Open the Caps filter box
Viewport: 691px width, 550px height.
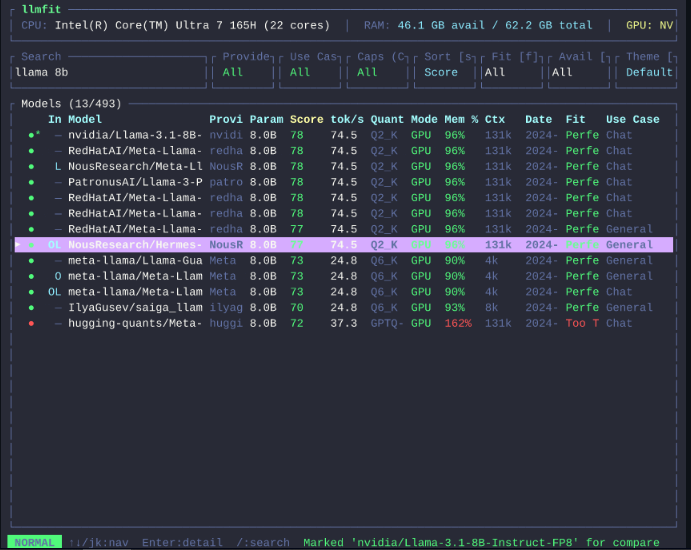pyautogui.click(x=377, y=72)
